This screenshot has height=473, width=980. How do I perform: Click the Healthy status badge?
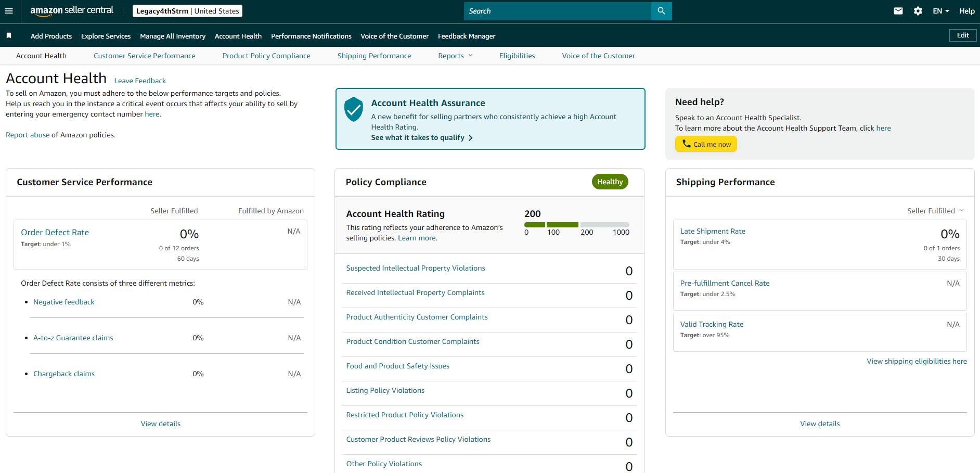610,182
